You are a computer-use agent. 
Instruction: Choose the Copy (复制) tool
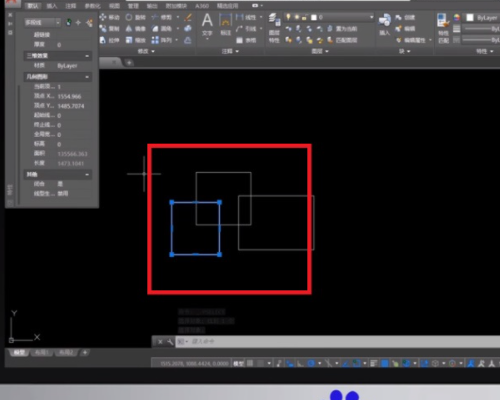click(109, 29)
